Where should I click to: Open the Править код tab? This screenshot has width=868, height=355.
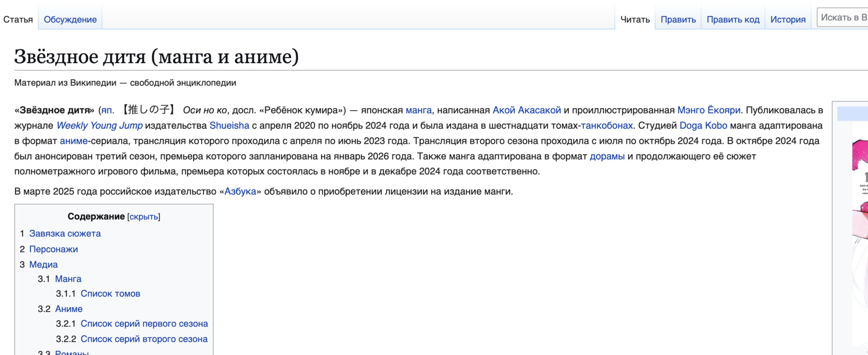coord(732,19)
